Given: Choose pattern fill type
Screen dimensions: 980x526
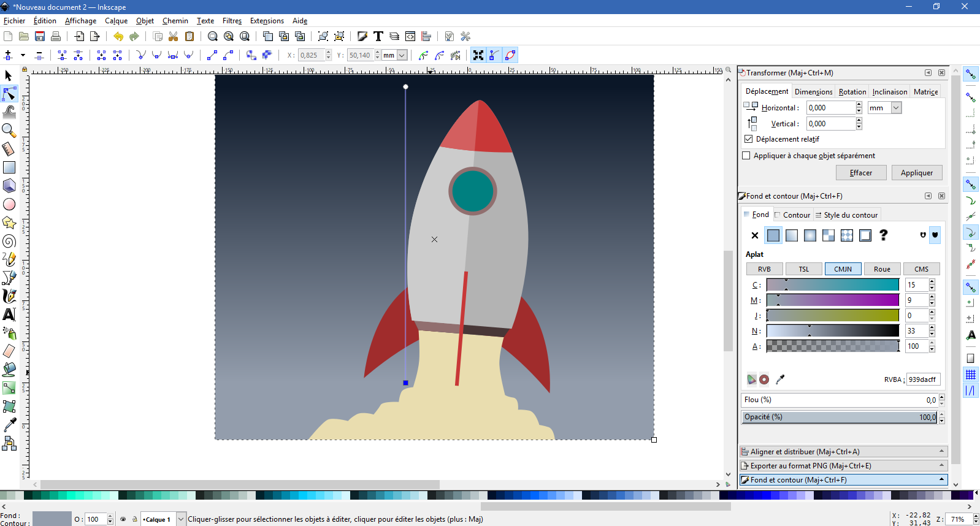Looking at the screenshot, I should pyautogui.click(x=847, y=235).
